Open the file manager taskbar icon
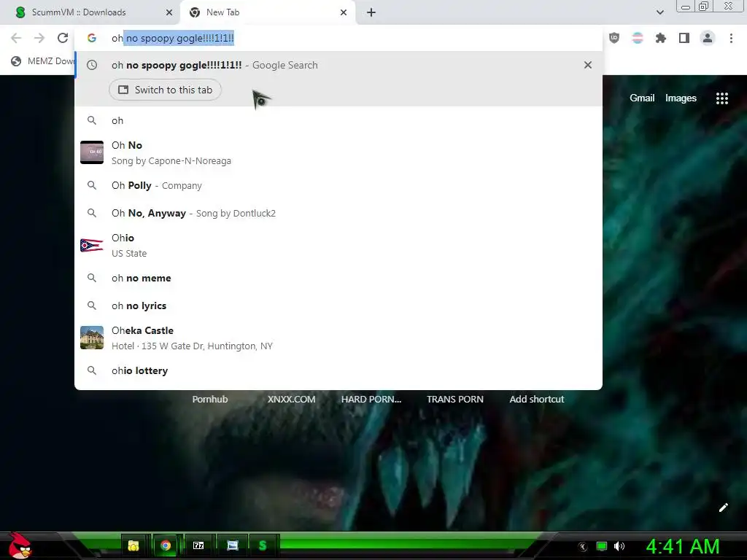The height and width of the screenshot is (560, 747). tap(133, 545)
